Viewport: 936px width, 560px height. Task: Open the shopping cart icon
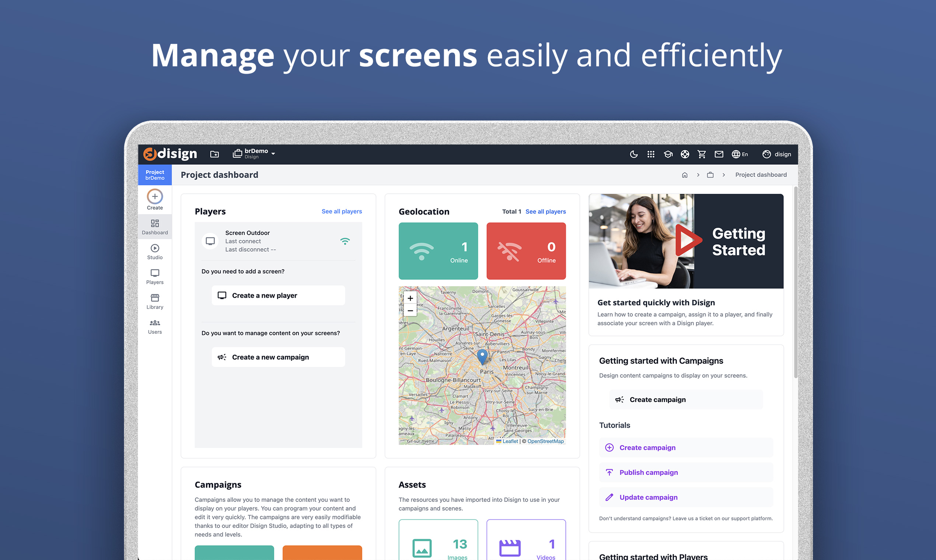coord(702,154)
